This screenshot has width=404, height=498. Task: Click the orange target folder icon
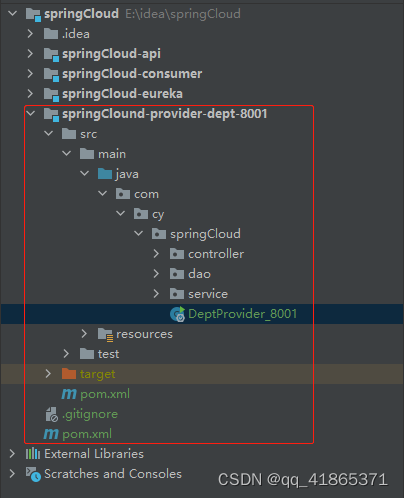69,374
